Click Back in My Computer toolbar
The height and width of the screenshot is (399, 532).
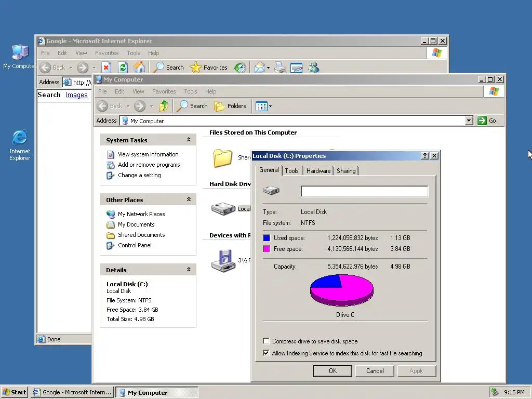click(x=109, y=106)
